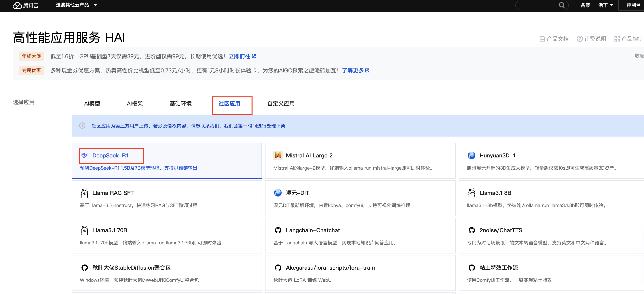644x294 pixels.
Task: Click the info icon in the notice bar
Action: [x=82, y=126]
